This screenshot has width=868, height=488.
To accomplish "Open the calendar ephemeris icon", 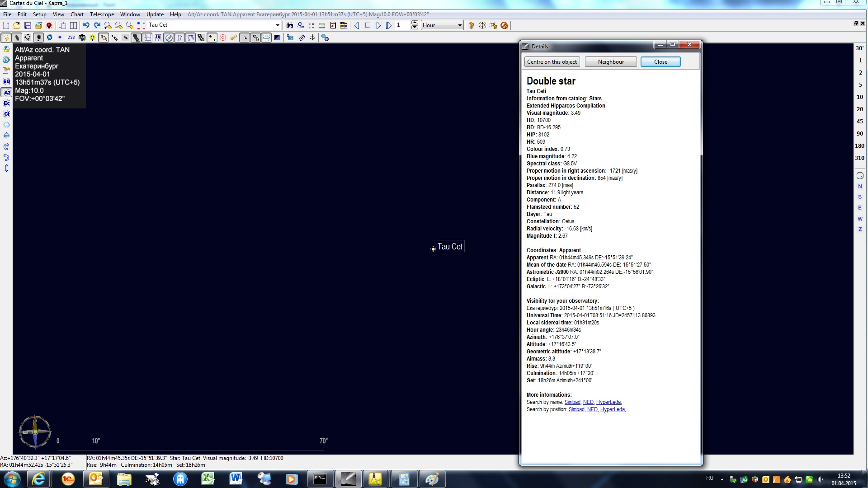I will point(333,25).
